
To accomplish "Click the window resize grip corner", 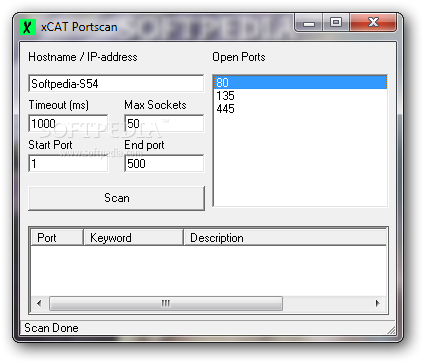I will pos(391,330).
